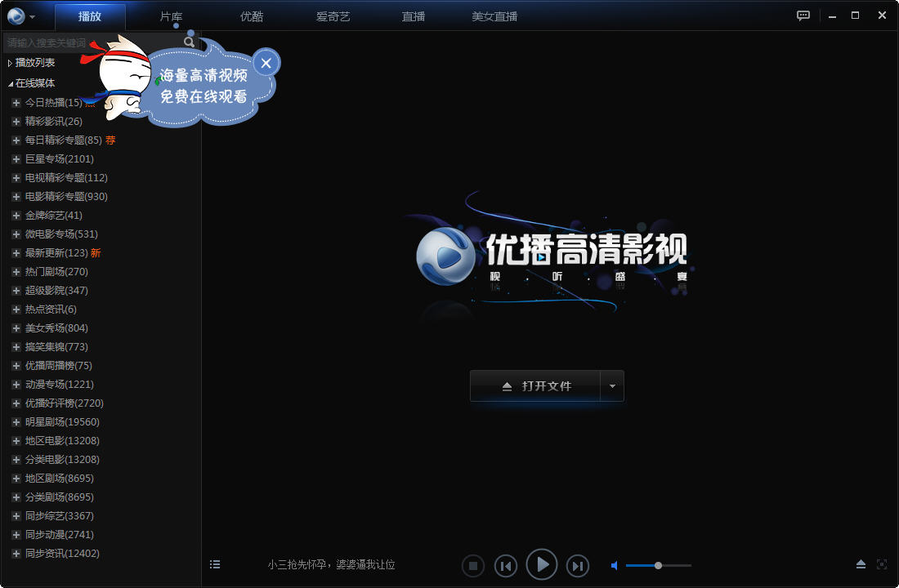Switch to the 片库 tab
The height and width of the screenshot is (588, 899).
click(170, 16)
